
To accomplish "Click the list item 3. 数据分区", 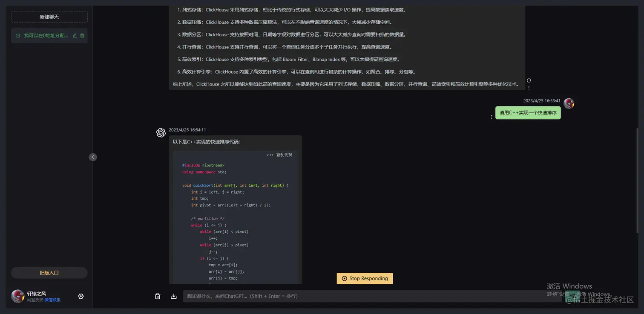I will (x=291, y=34).
